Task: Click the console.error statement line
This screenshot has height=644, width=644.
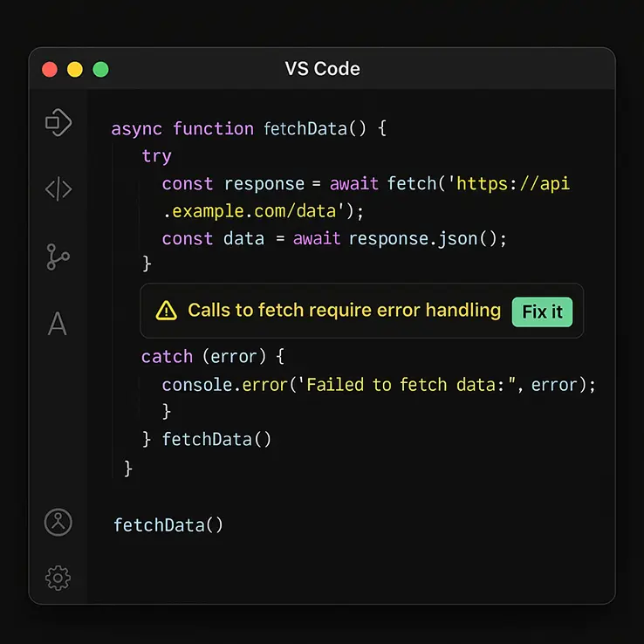Action: click(x=378, y=385)
